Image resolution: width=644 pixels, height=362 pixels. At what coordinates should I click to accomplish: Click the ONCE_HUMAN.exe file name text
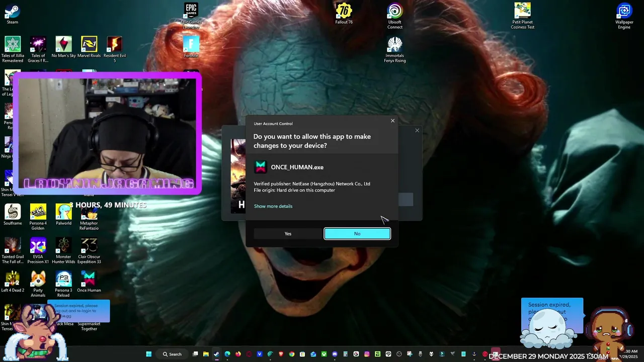[x=297, y=167]
